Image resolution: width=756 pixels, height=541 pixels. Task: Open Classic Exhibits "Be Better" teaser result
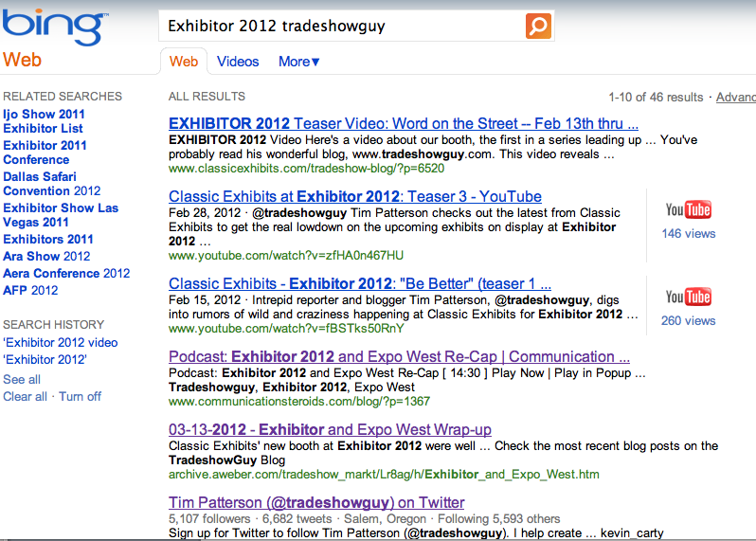point(360,283)
